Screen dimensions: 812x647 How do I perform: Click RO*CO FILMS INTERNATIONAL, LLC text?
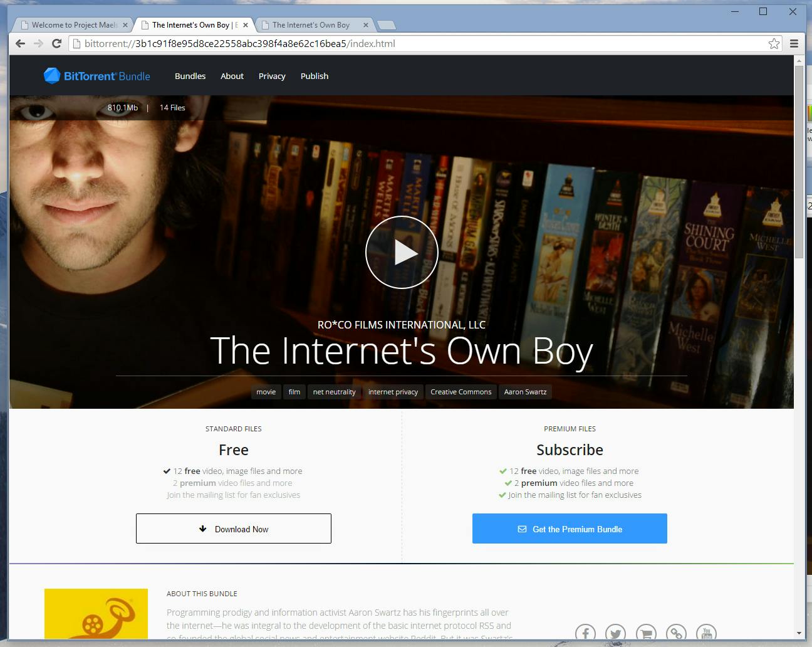402,325
